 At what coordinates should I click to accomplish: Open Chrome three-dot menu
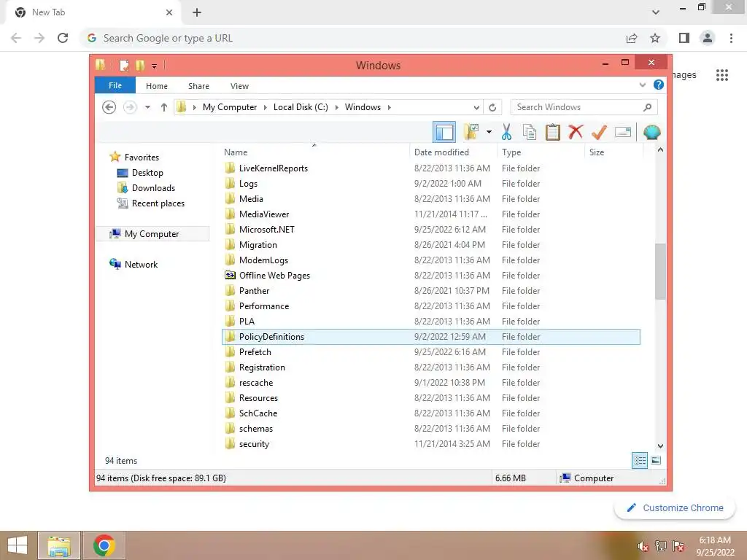(731, 38)
